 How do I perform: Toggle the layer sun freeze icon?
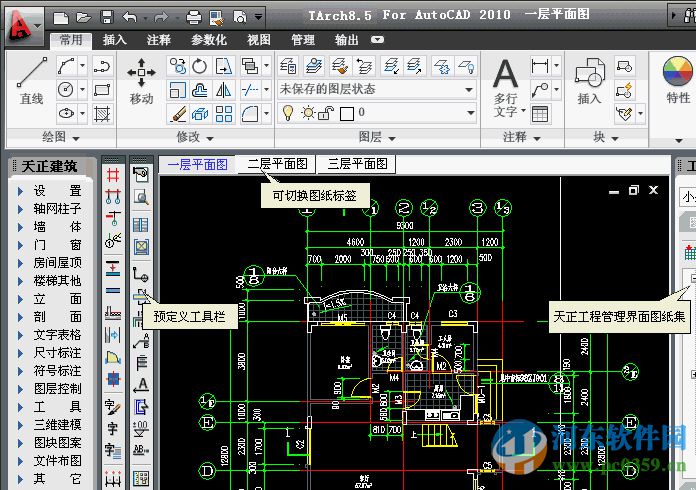pyautogui.click(x=307, y=113)
